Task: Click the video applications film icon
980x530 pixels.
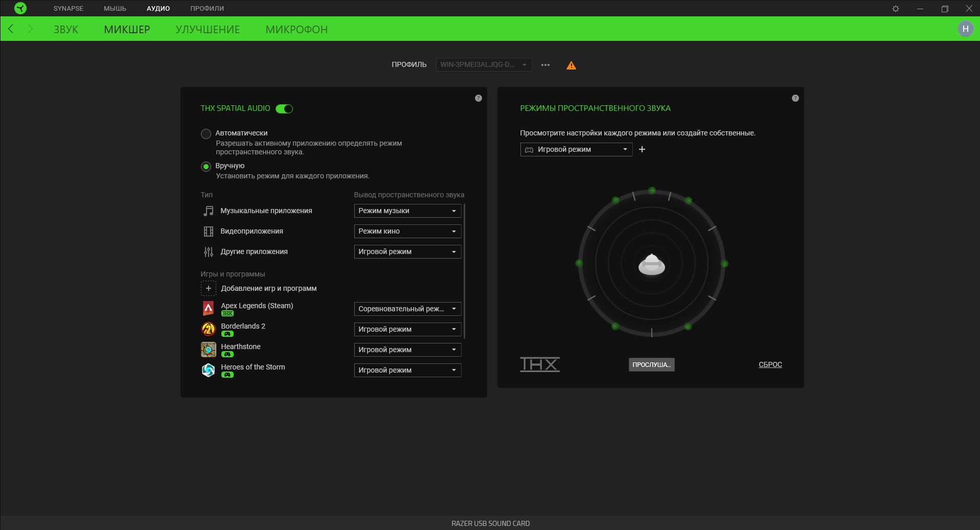Action: pos(209,232)
